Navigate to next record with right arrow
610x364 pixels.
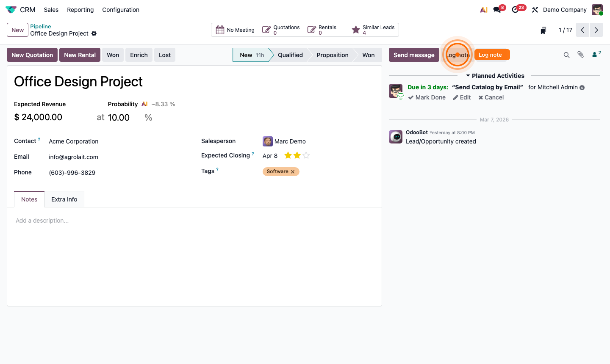point(596,30)
